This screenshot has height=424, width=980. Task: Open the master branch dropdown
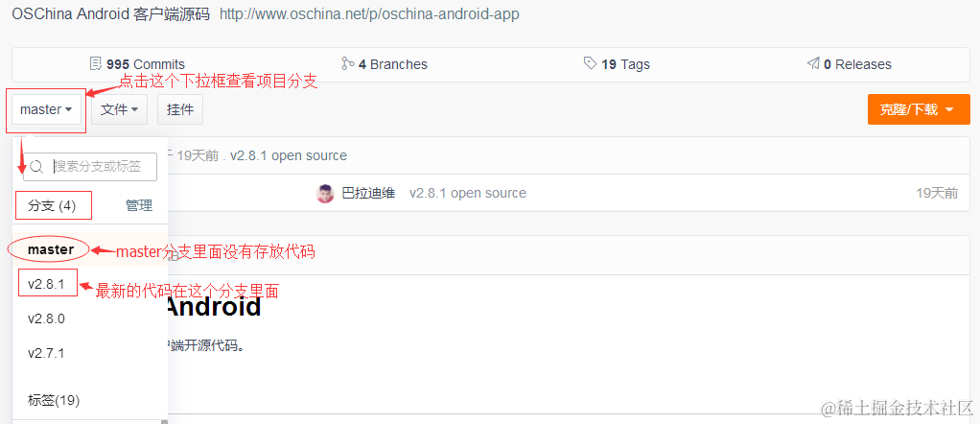[46, 110]
